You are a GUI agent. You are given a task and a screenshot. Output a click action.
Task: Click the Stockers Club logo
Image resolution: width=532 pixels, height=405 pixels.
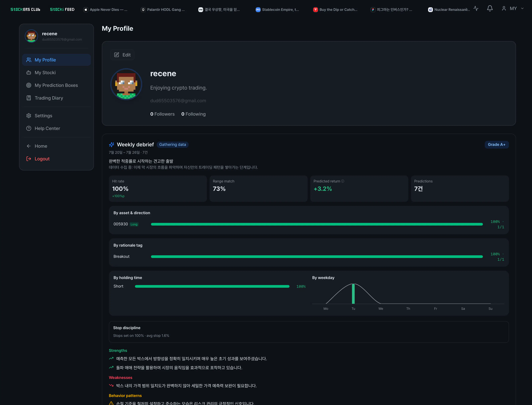tap(25, 9)
